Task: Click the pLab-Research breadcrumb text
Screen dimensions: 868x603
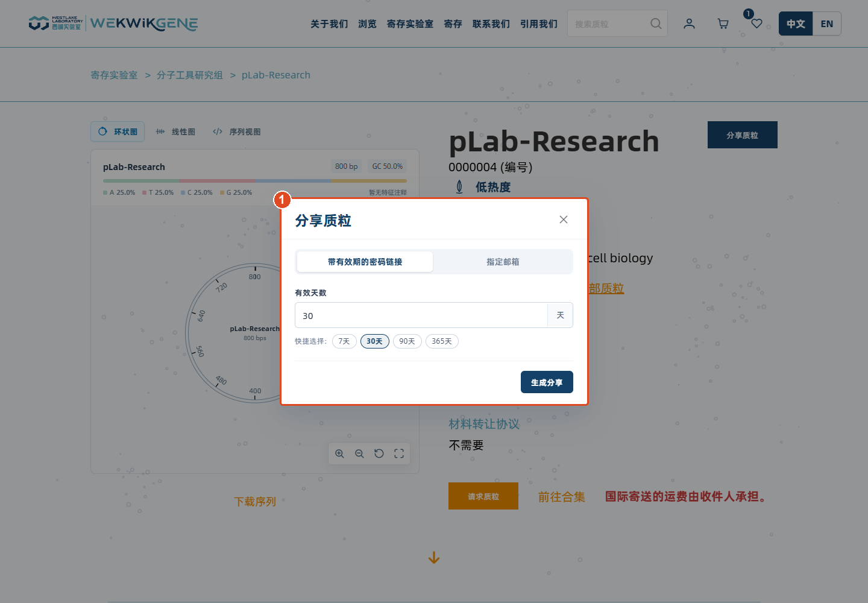Action: [x=276, y=75]
